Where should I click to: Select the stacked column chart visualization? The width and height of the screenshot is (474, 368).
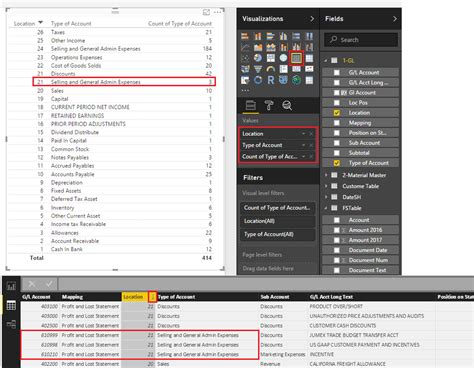pyautogui.click(x=258, y=36)
